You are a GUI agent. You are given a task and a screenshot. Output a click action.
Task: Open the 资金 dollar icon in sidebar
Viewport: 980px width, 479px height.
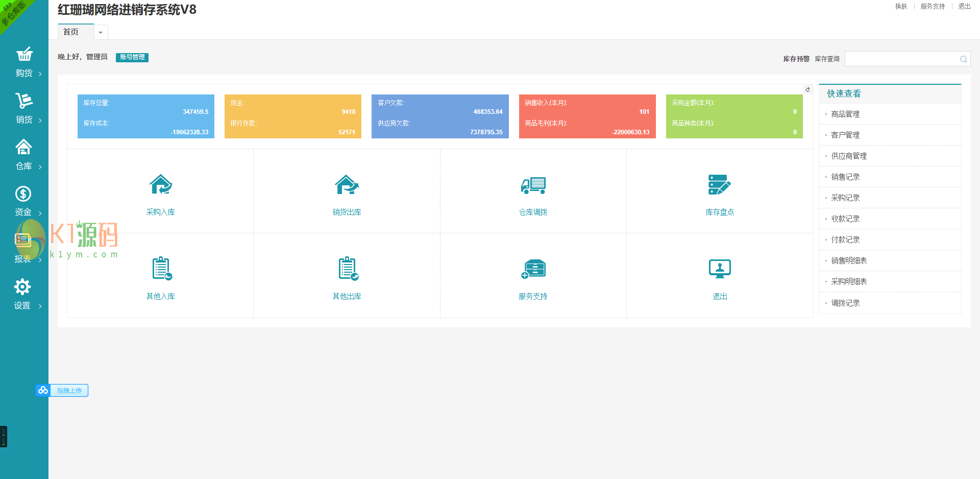click(23, 194)
